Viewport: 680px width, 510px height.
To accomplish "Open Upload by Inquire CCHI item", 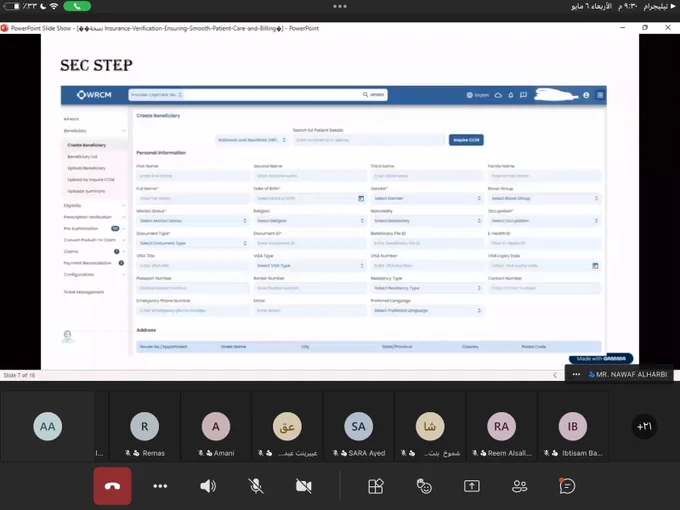I will [91, 180].
